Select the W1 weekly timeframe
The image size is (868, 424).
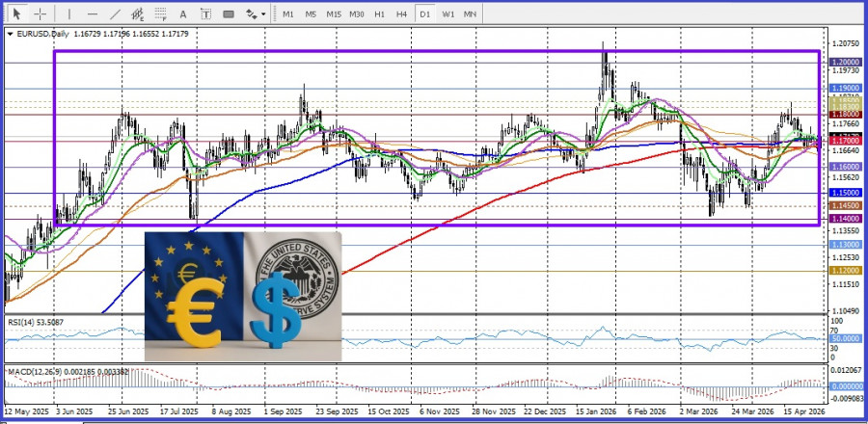coord(448,14)
